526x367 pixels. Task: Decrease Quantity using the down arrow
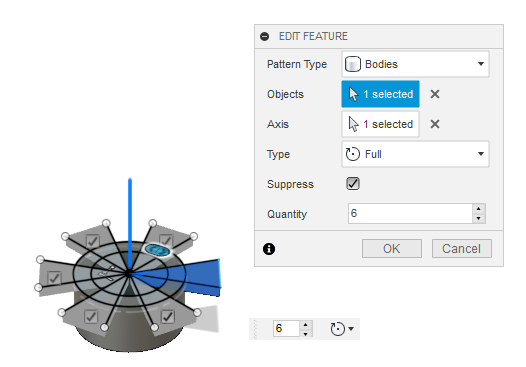479,218
